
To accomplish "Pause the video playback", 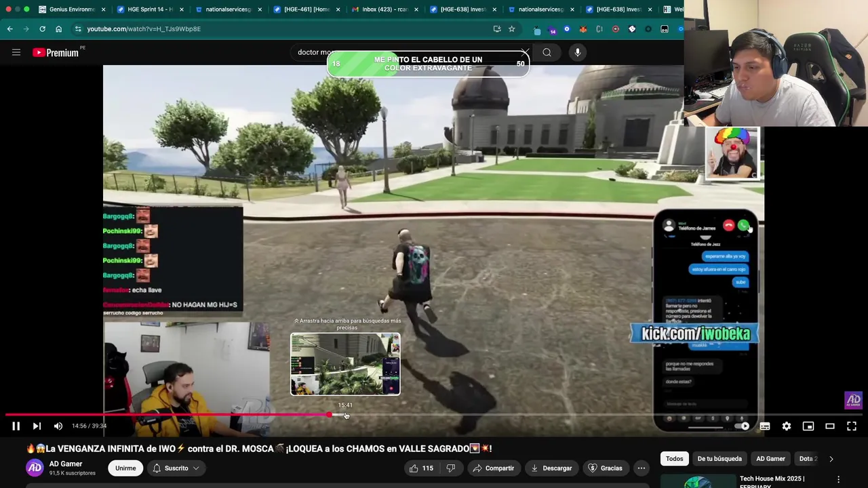I will pyautogui.click(x=16, y=426).
